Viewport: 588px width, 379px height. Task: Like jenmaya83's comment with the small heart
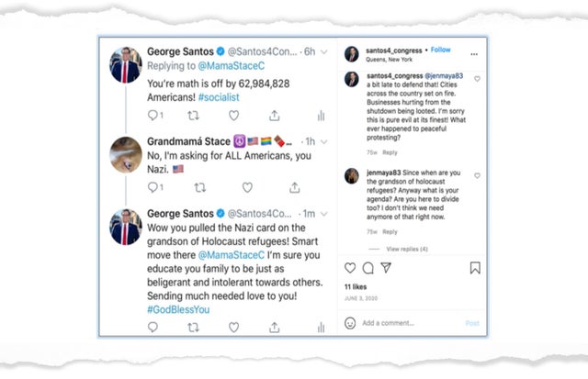point(477,173)
